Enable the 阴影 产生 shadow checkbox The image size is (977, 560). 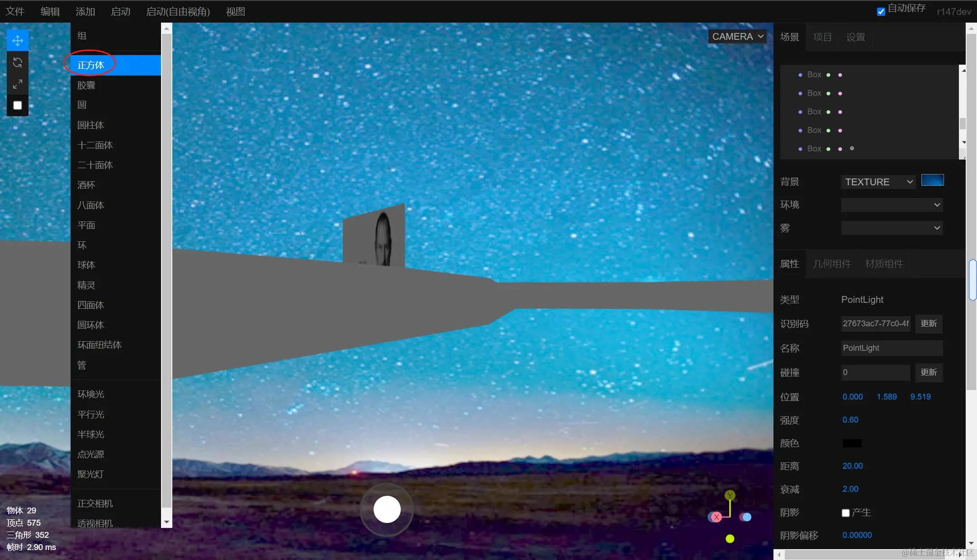[845, 513]
